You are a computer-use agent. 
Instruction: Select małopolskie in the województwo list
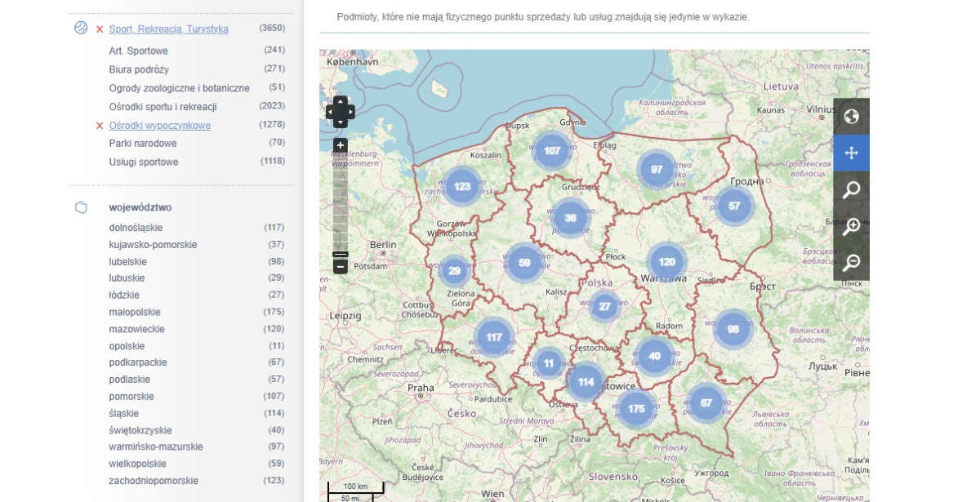click(135, 312)
